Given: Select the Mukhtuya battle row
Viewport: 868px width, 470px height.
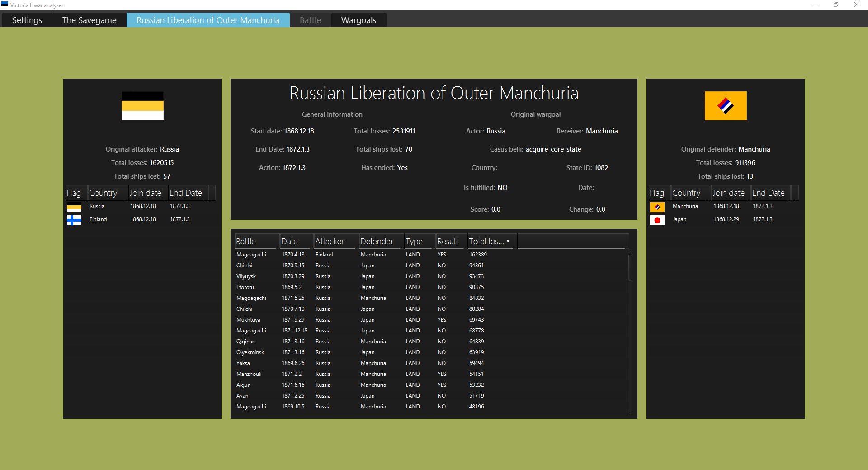Looking at the screenshot, I should 431,320.
